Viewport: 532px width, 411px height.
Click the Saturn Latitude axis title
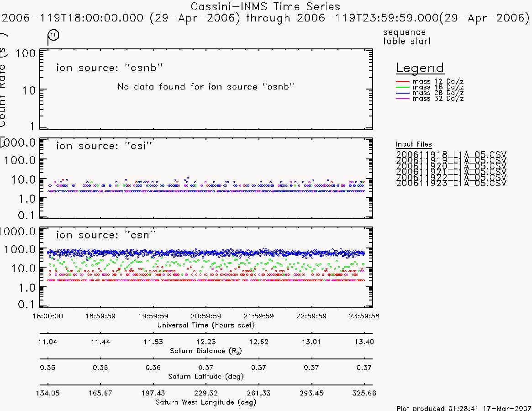tap(206, 376)
